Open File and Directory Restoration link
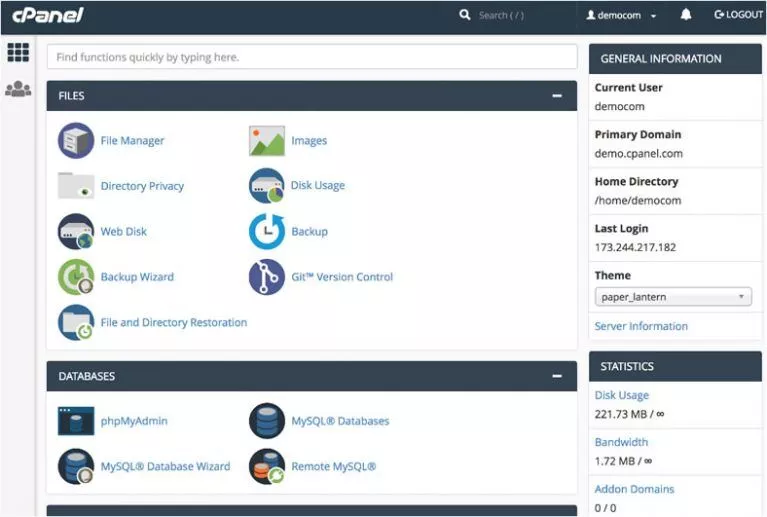 [x=174, y=322]
